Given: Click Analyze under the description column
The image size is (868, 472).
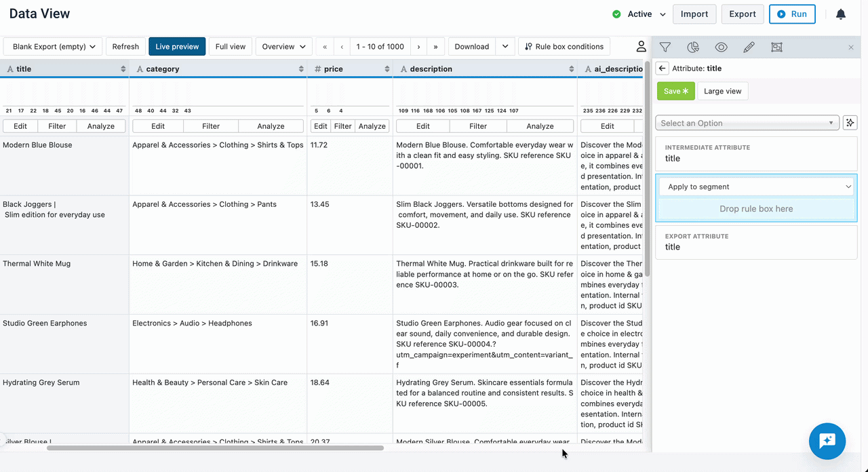Looking at the screenshot, I should click(x=540, y=126).
